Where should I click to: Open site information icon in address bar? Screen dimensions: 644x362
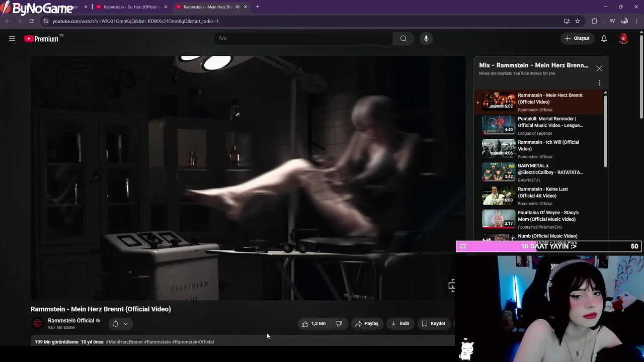45,21
